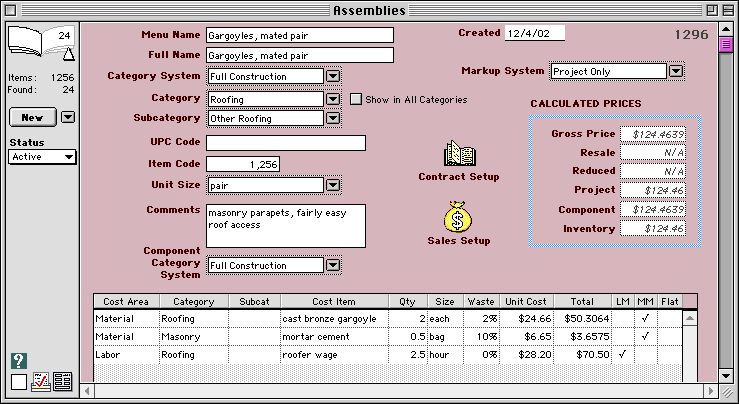Enable Show in All Categories checkbox

(356, 99)
